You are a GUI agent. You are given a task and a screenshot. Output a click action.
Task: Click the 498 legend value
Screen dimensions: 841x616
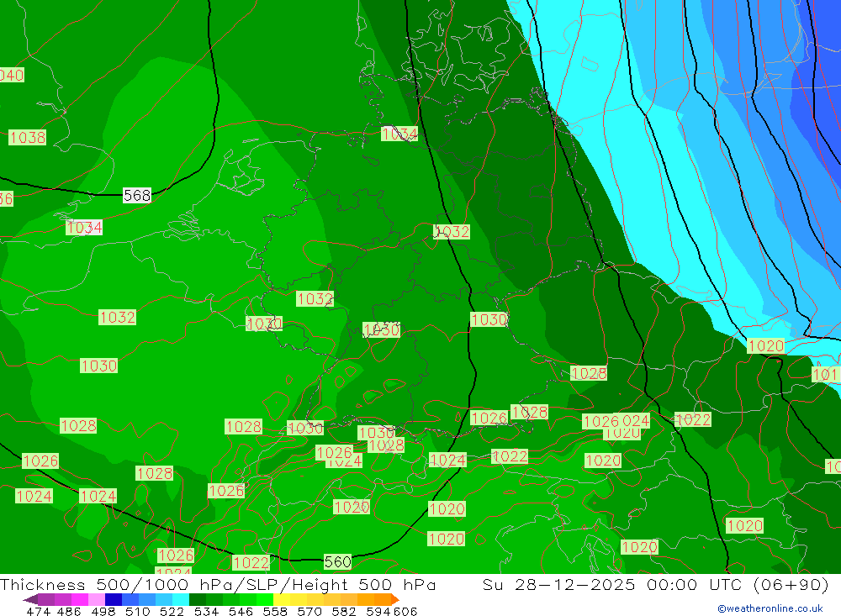(103, 611)
